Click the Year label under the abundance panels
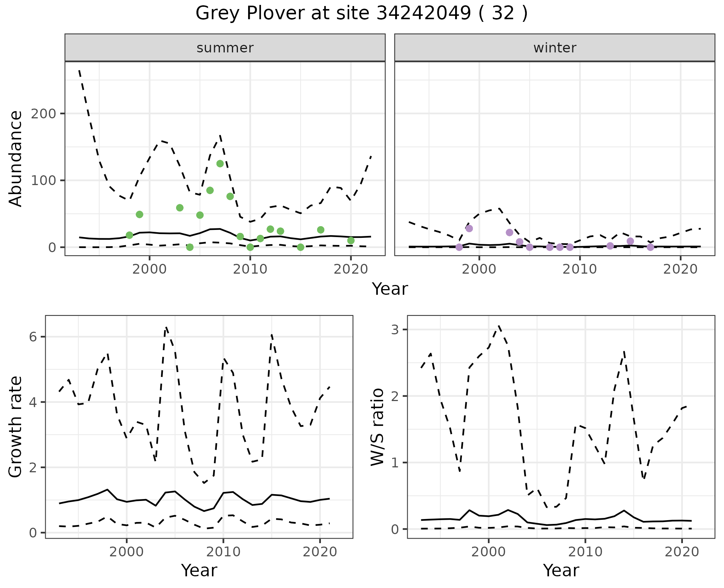This screenshot has width=724, height=588. tap(390, 289)
